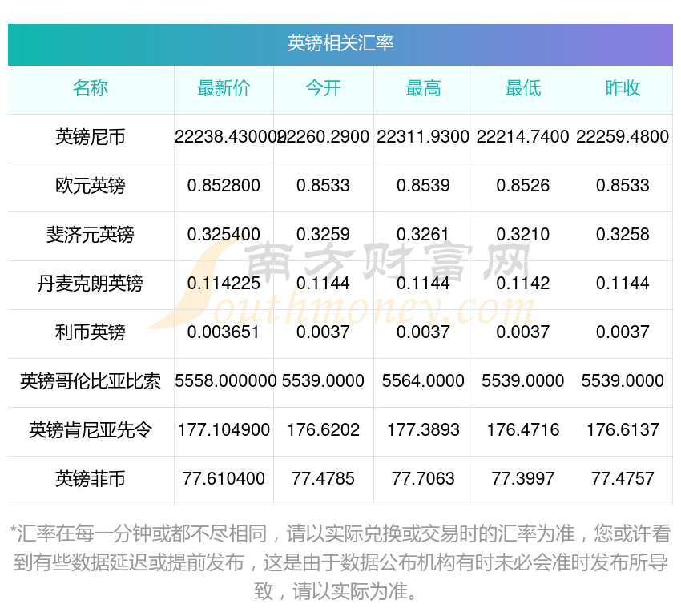Click opening value 176.6202
This screenshot has height=616, width=681.
323,430
